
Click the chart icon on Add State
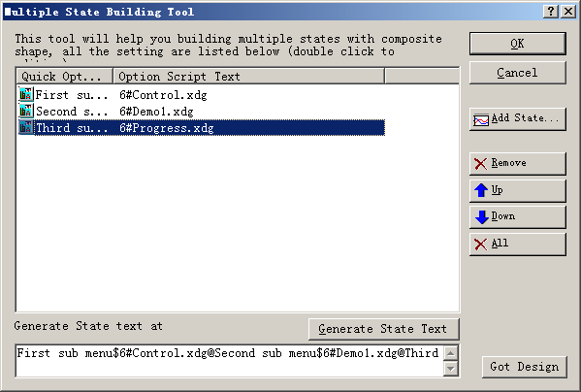click(x=481, y=120)
